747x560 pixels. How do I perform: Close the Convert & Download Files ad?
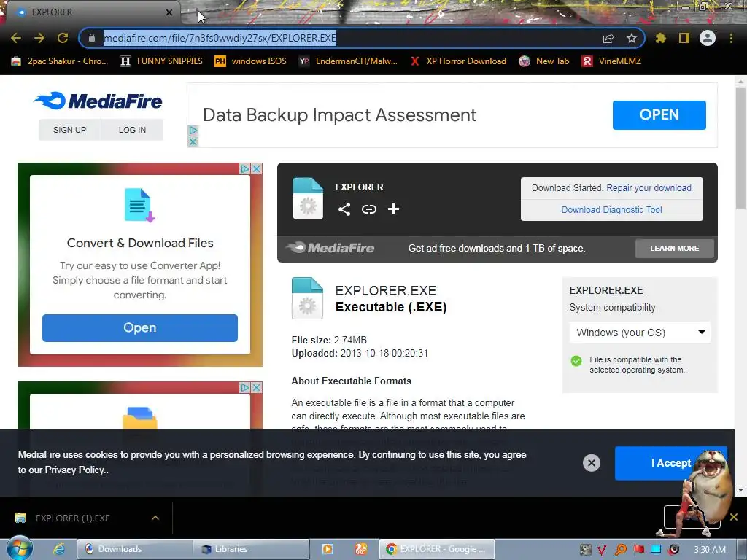(256, 168)
